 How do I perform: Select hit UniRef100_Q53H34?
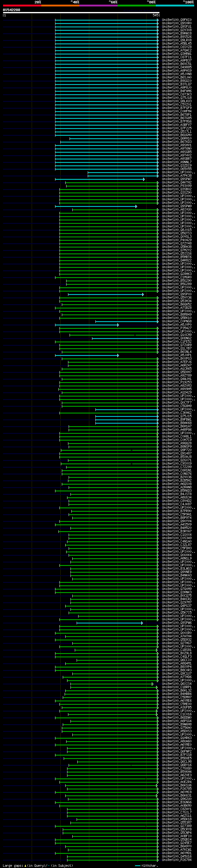[176, 301]
